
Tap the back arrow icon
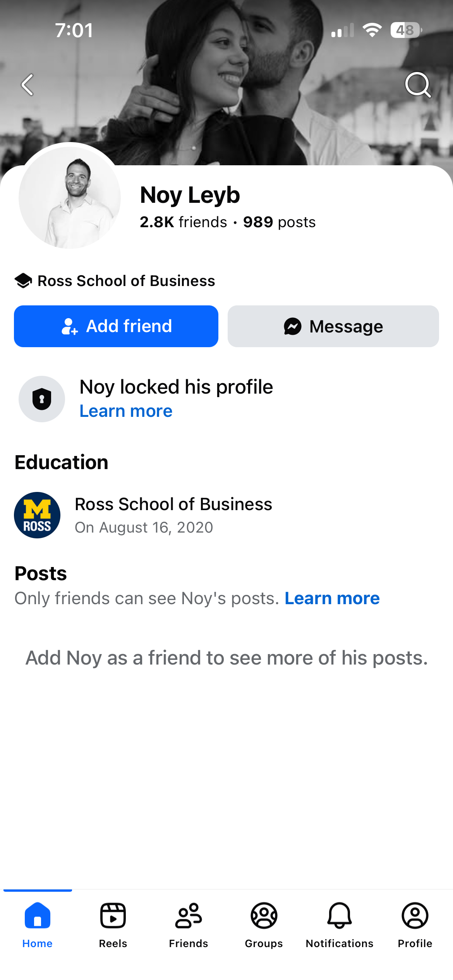pos(27,85)
